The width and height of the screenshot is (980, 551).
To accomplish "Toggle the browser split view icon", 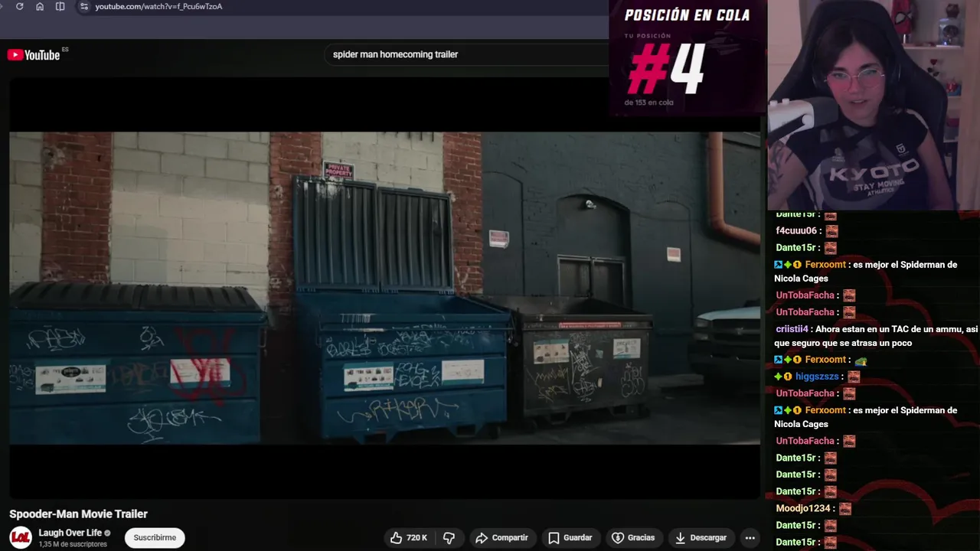I will [x=60, y=6].
